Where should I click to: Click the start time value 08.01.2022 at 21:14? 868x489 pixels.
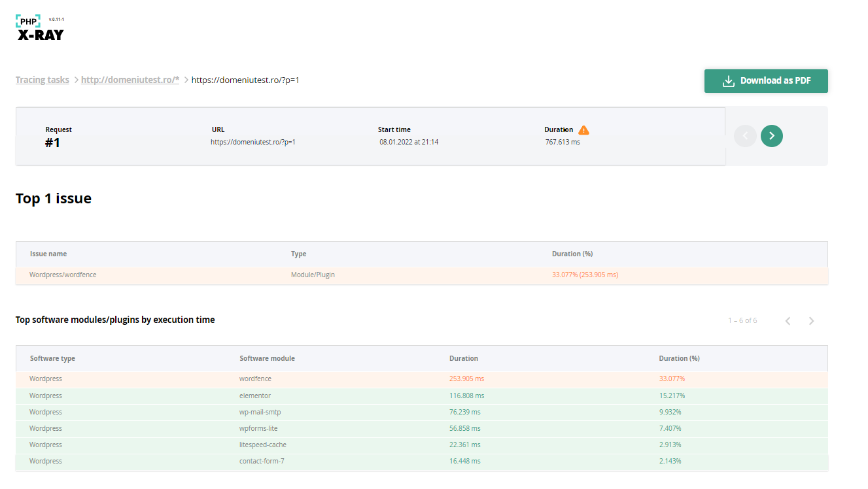pos(409,142)
